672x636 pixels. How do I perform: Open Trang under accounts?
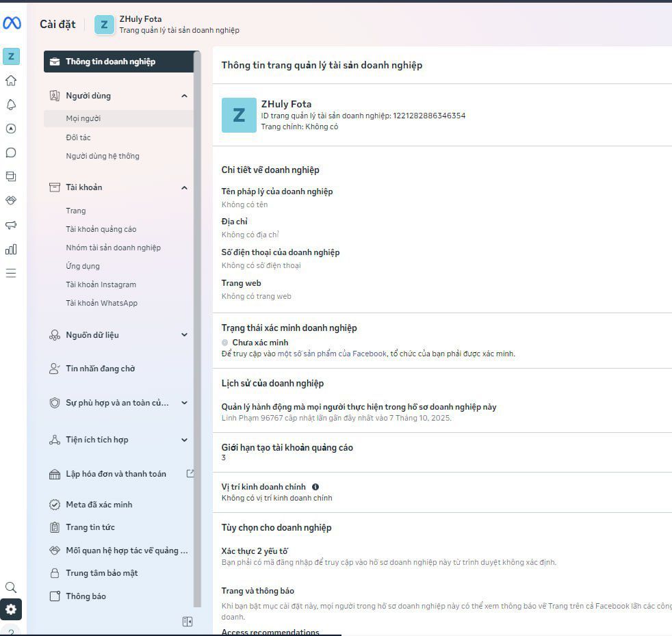click(76, 211)
